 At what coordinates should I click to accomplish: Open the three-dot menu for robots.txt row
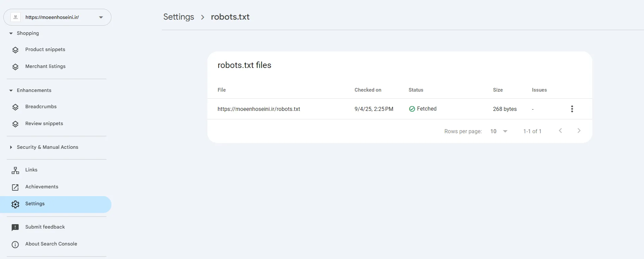572,109
